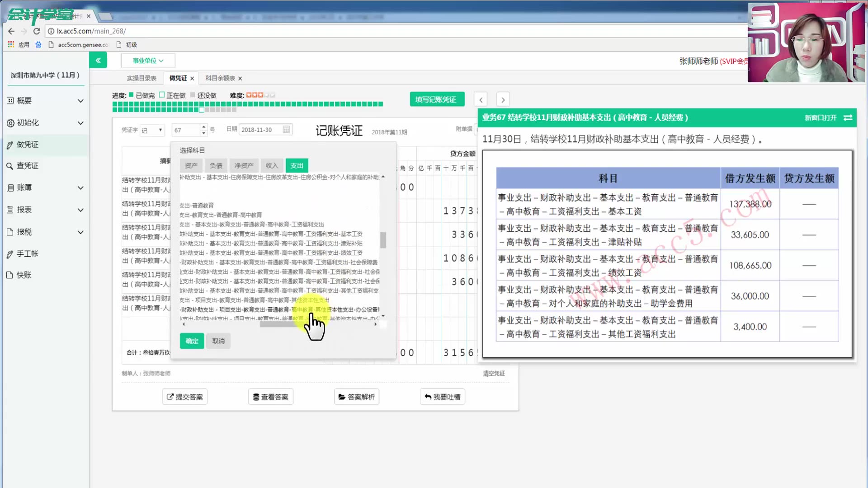Switch to 收入 category tab

click(272, 166)
